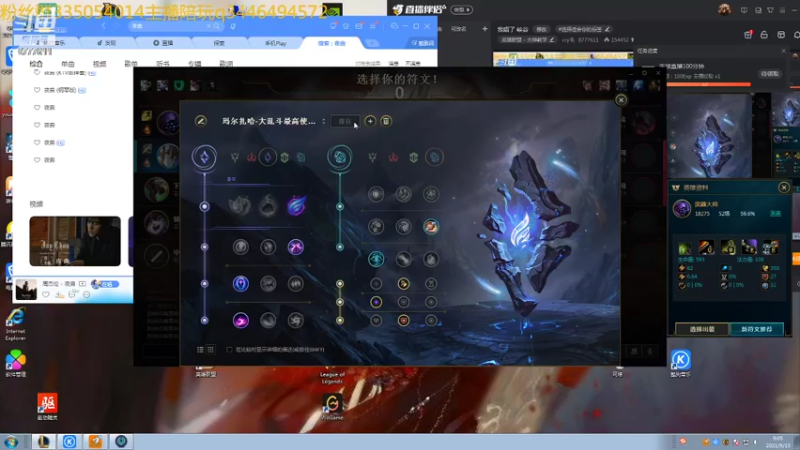Open the 直播 tab in music player
This screenshot has width=800, height=450.
pyautogui.click(x=163, y=43)
